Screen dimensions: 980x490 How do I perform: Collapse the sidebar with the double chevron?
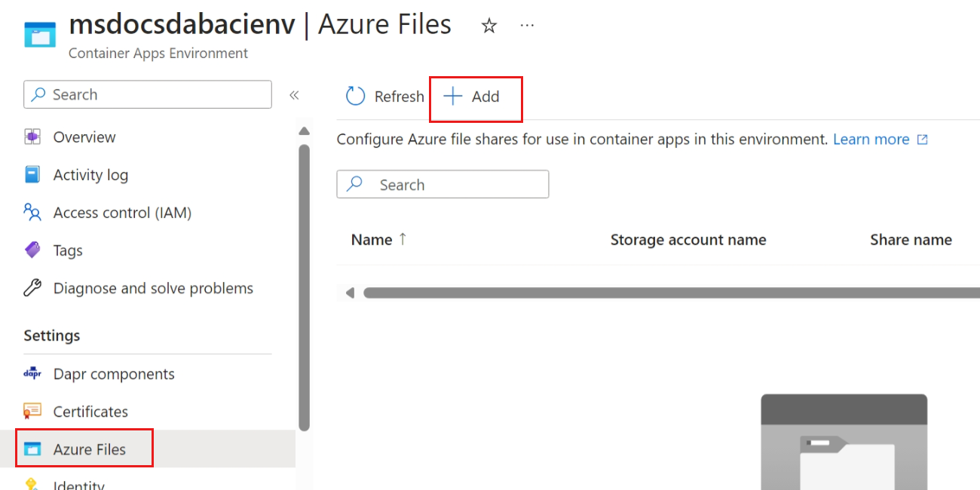(294, 95)
